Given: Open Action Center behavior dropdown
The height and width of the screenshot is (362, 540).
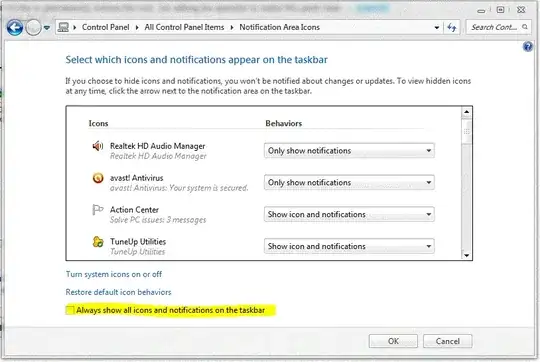Looking at the screenshot, I should [x=349, y=214].
